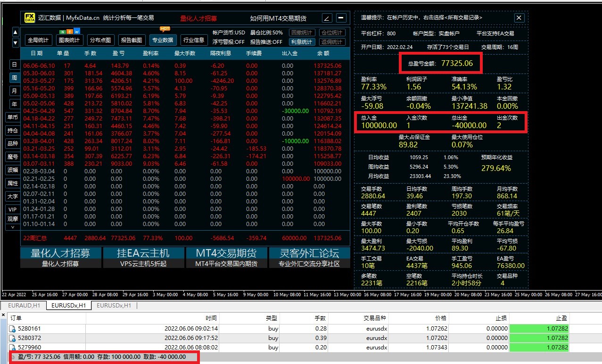Toggle the 报告推送:OFF setting
The height and width of the screenshot is (364, 602).
[x=266, y=41]
